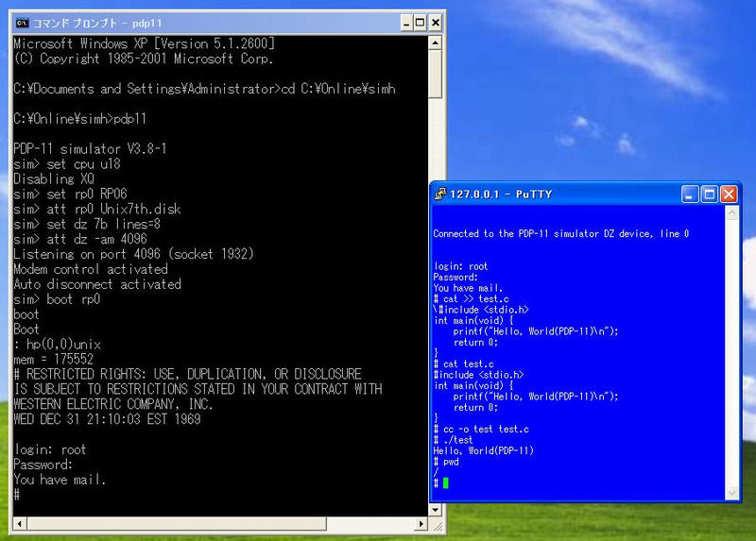
Task: Click PuTTY title bar '127.0.0.1 - PuTTY'
Action: 501,194
